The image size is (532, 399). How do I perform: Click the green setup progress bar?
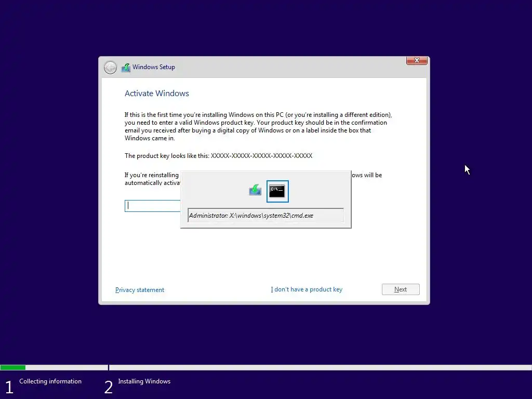pyautogui.click(x=13, y=367)
